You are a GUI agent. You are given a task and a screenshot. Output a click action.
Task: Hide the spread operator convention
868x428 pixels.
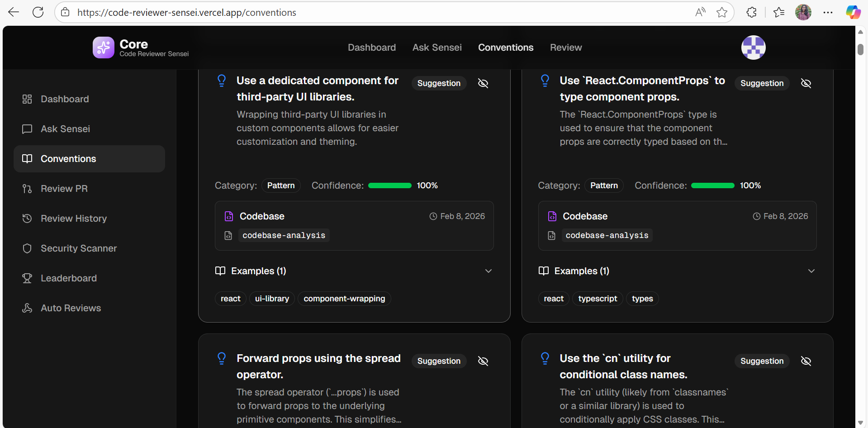click(483, 361)
